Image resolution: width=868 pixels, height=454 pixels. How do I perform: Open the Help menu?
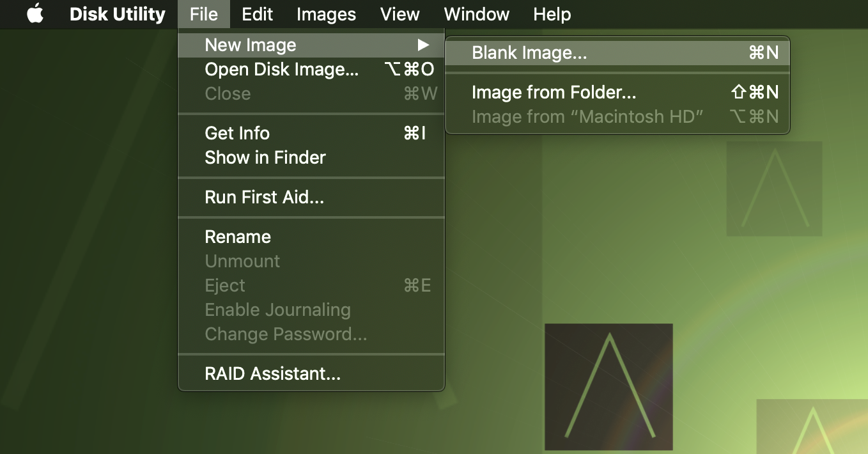[x=552, y=14]
